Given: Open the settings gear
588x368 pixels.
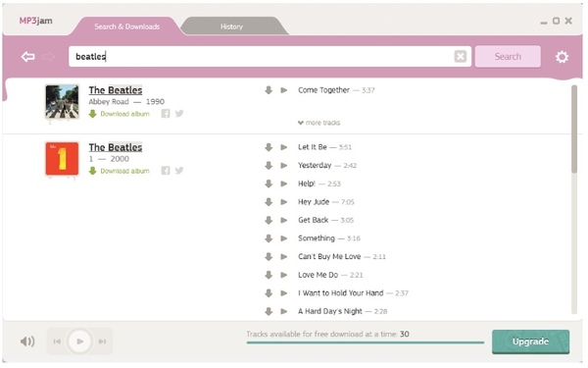Looking at the screenshot, I should click(562, 57).
